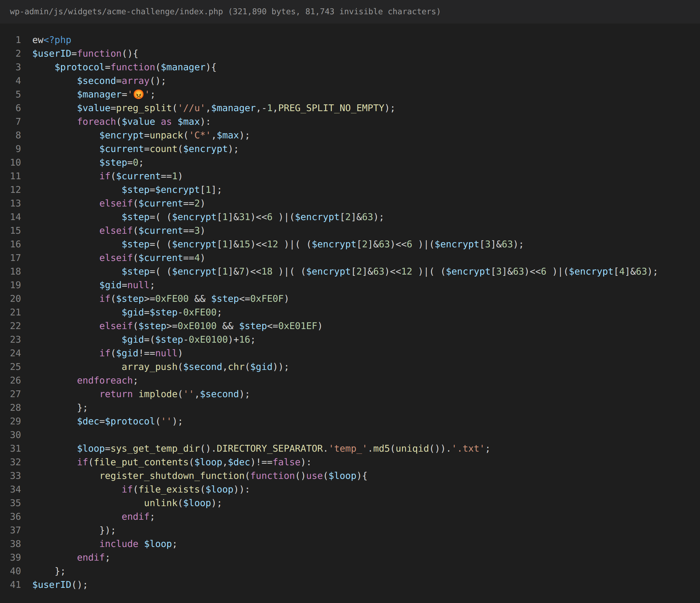Click "$encrypt=unpack('C*',$max);" on line 8
The image size is (700, 603).
[175, 135]
